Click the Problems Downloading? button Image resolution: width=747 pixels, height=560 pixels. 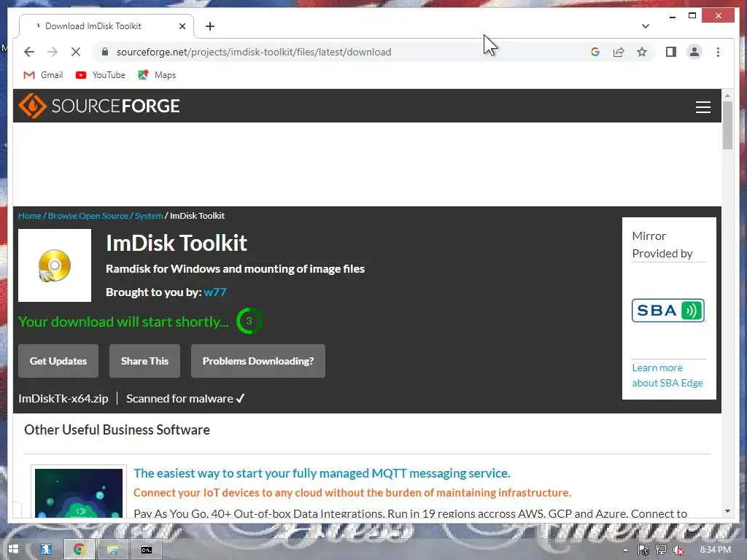(x=258, y=361)
